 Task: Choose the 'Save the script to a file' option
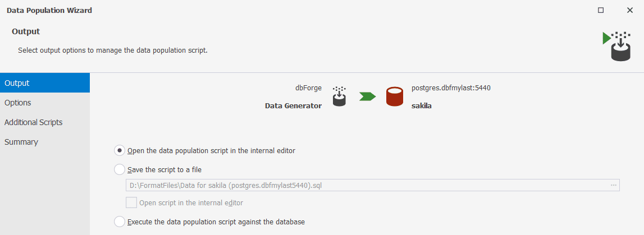click(120, 169)
